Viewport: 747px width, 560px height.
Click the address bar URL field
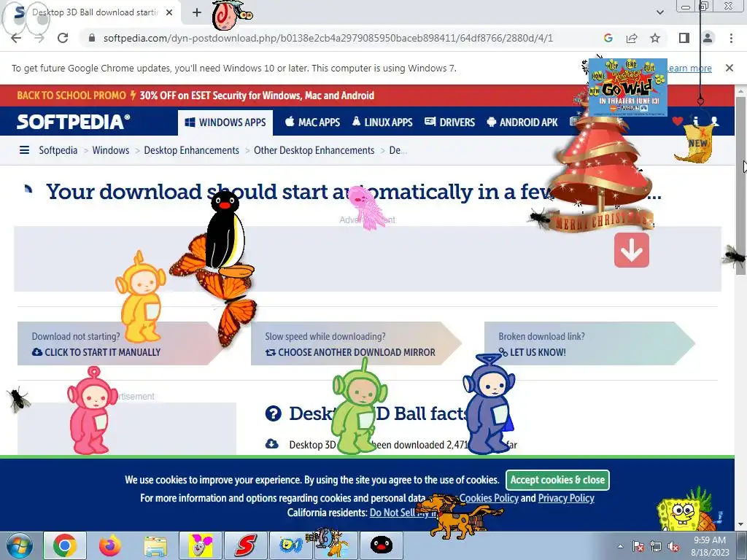328,38
